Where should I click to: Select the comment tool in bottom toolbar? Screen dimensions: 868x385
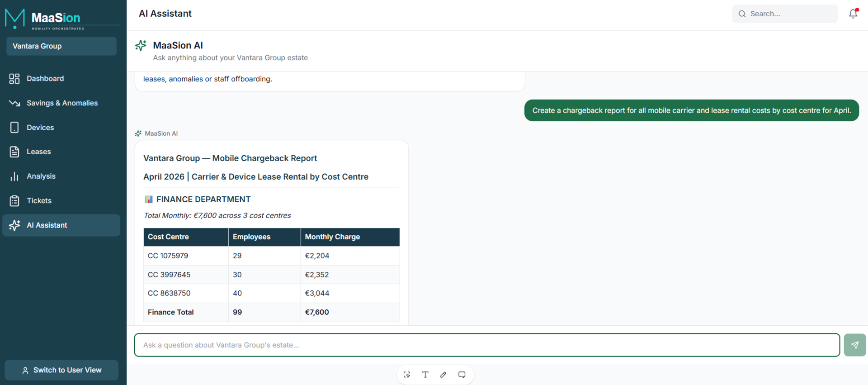click(x=462, y=375)
